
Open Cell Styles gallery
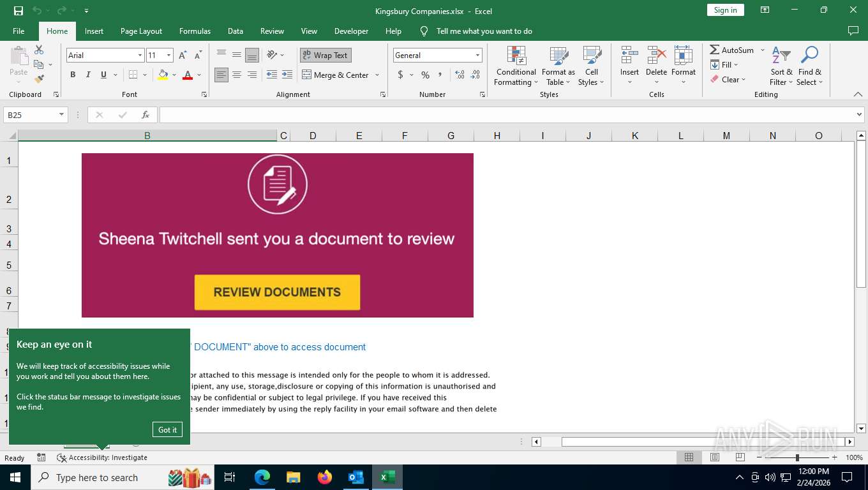591,66
